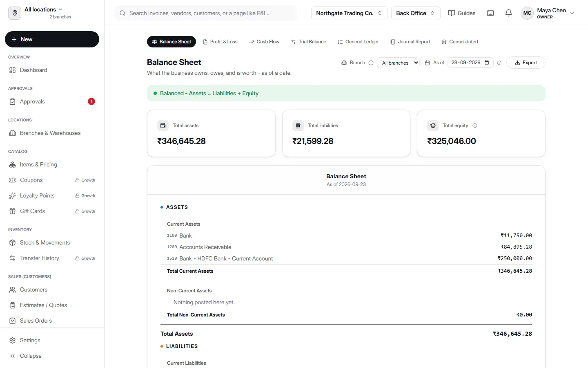Export the balance sheet

coord(526,63)
